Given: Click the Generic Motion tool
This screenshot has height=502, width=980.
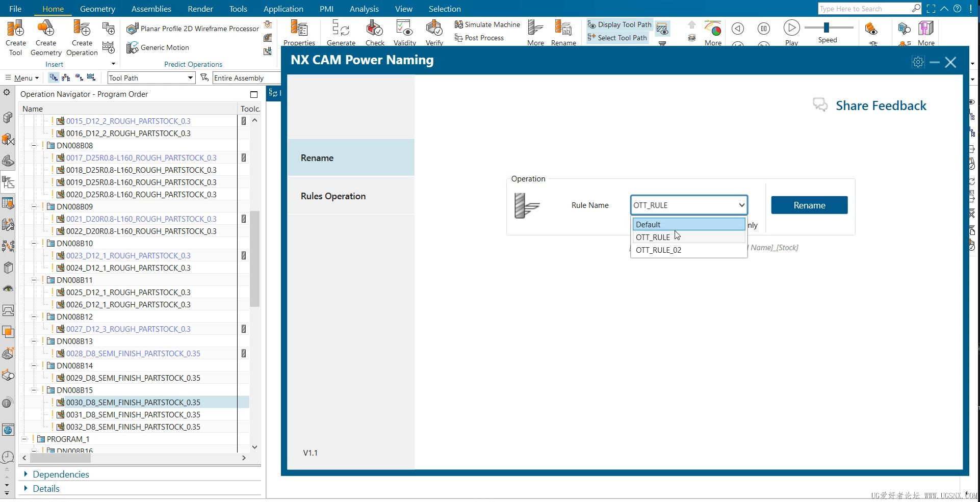Looking at the screenshot, I should 158,47.
